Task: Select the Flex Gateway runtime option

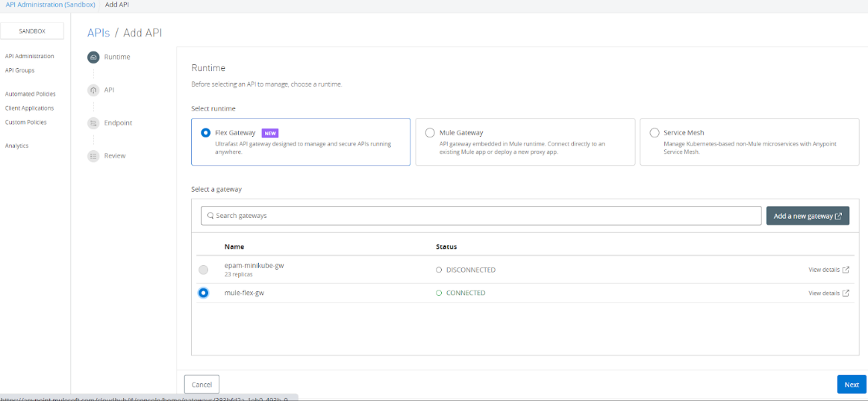Action: pyautogui.click(x=206, y=133)
